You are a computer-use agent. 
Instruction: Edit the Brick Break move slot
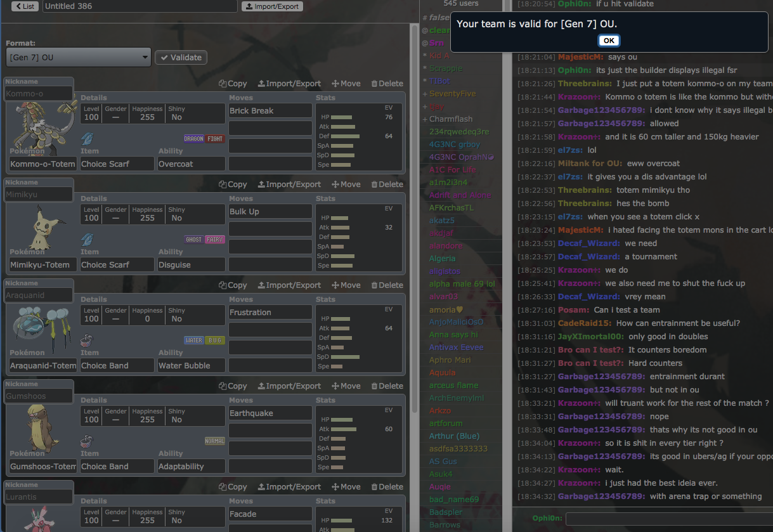click(270, 110)
